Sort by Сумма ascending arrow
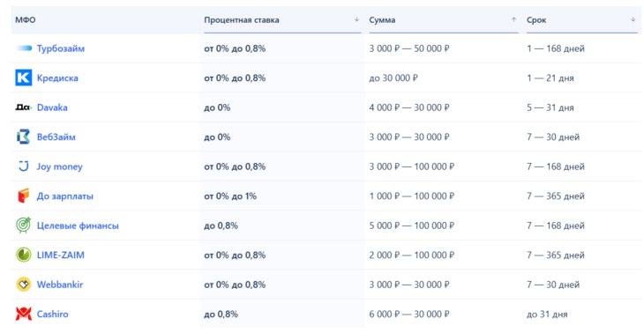644x333 pixels. tap(513, 19)
